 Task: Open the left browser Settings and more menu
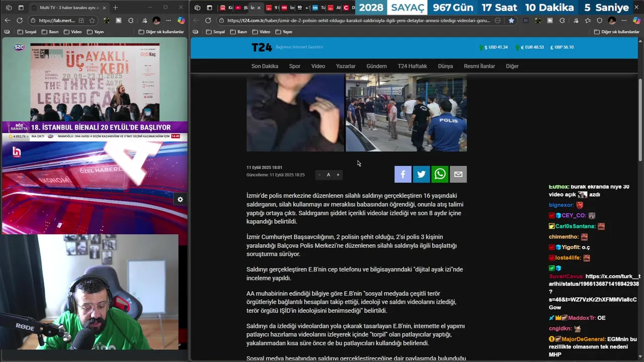click(x=169, y=20)
